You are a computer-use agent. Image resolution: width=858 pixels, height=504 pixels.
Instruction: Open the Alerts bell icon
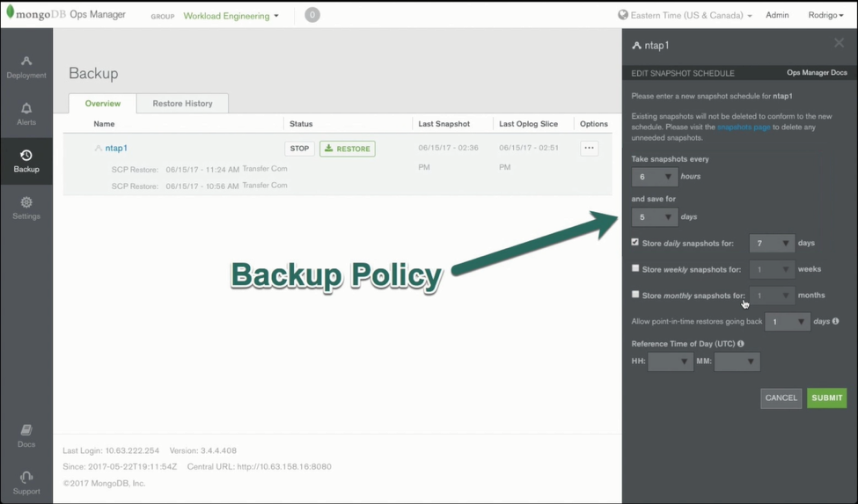(x=26, y=108)
